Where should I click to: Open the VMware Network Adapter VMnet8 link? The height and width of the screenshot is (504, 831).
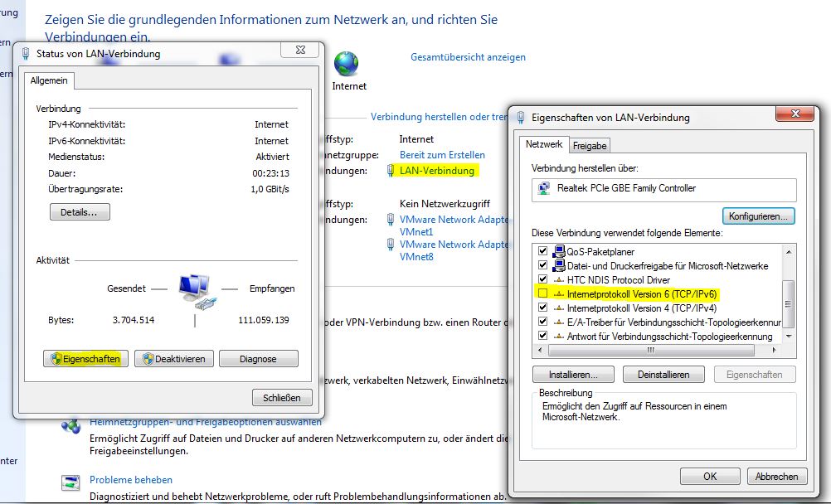[454, 250]
